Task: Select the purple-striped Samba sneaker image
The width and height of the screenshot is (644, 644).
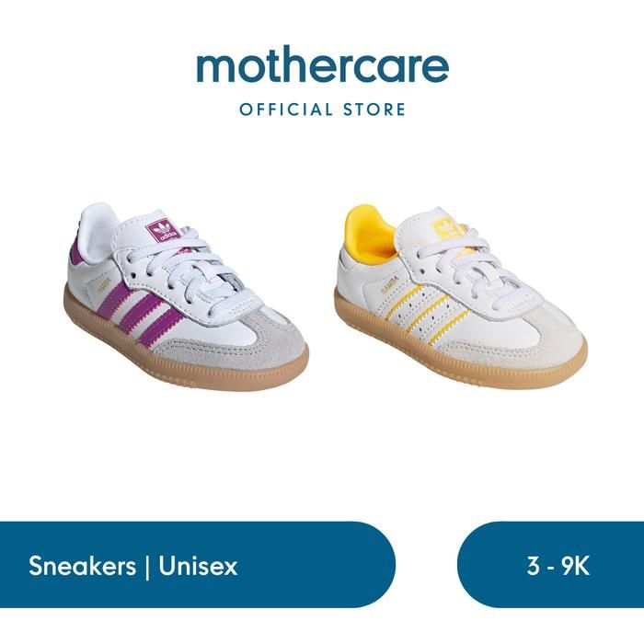Action: tap(186, 296)
